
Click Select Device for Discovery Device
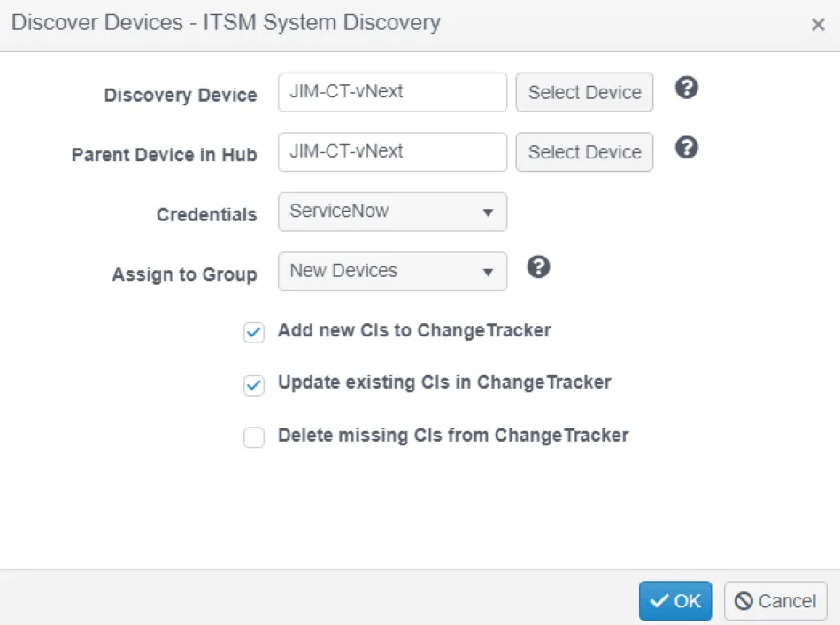point(584,92)
